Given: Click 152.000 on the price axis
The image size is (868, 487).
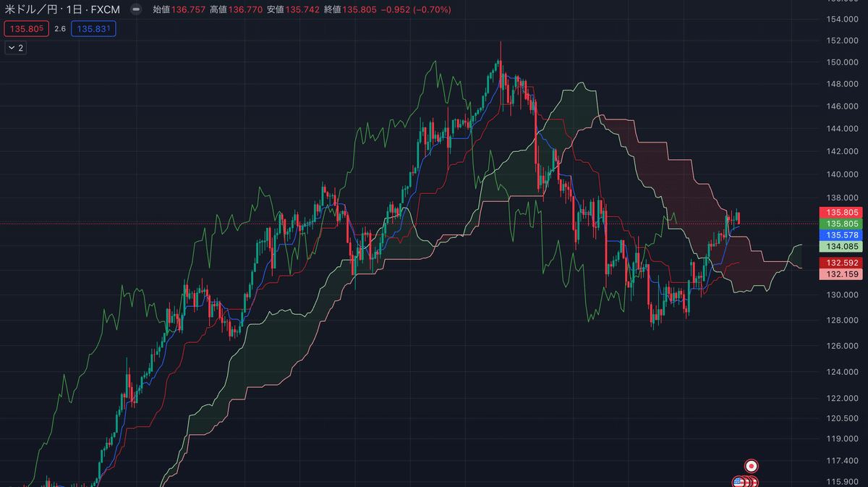Looking at the screenshot, I should point(843,40).
